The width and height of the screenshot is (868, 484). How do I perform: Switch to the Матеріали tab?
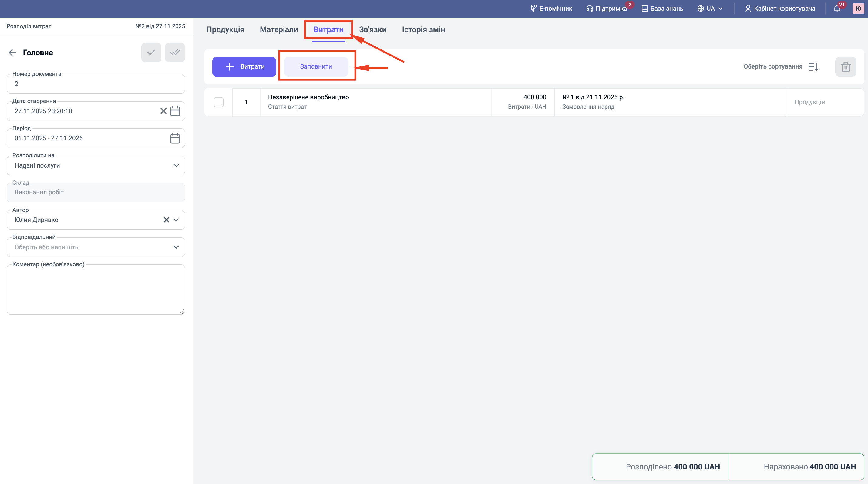pos(279,30)
